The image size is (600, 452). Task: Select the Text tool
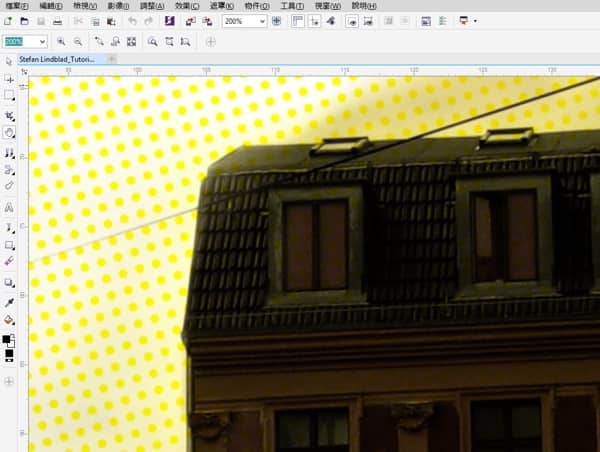point(9,208)
